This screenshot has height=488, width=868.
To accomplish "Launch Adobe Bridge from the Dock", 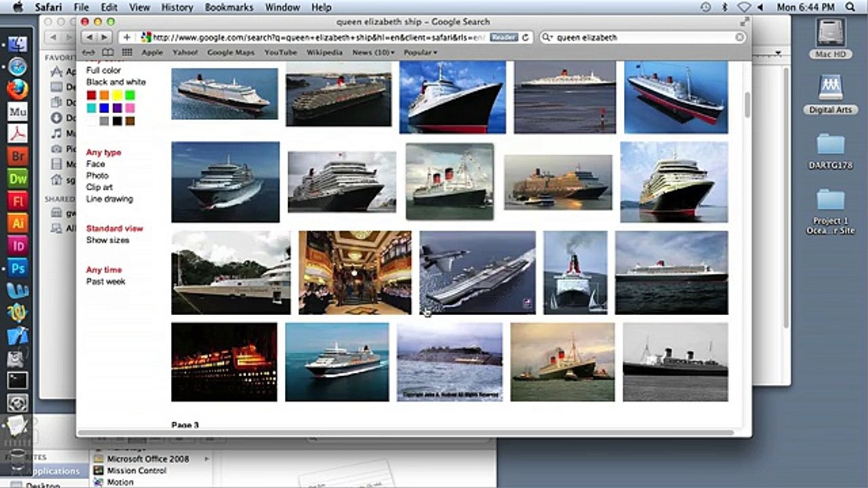I will point(18,156).
